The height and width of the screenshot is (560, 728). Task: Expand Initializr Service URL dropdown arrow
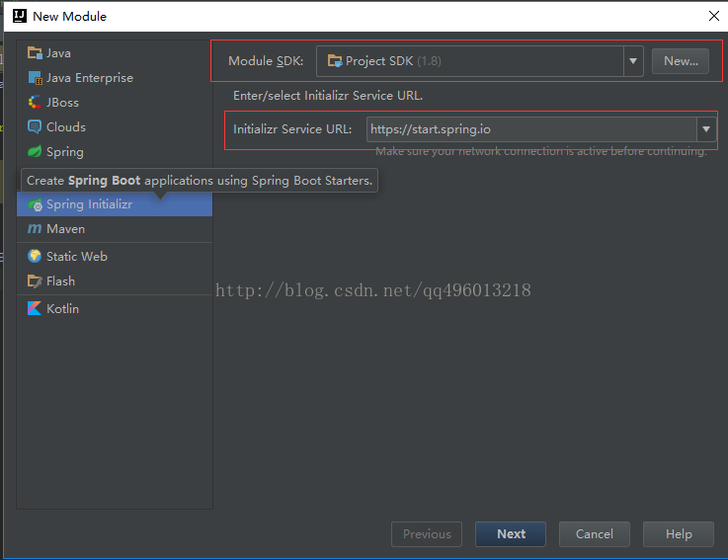(x=706, y=129)
